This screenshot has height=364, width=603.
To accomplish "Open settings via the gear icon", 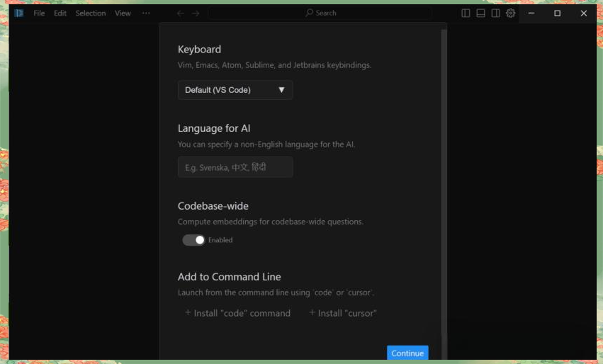I will tap(510, 13).
